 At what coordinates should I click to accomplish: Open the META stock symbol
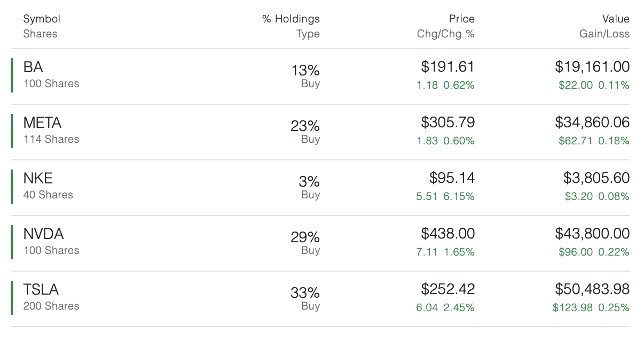pyautogui.click(x=42, y=123)
